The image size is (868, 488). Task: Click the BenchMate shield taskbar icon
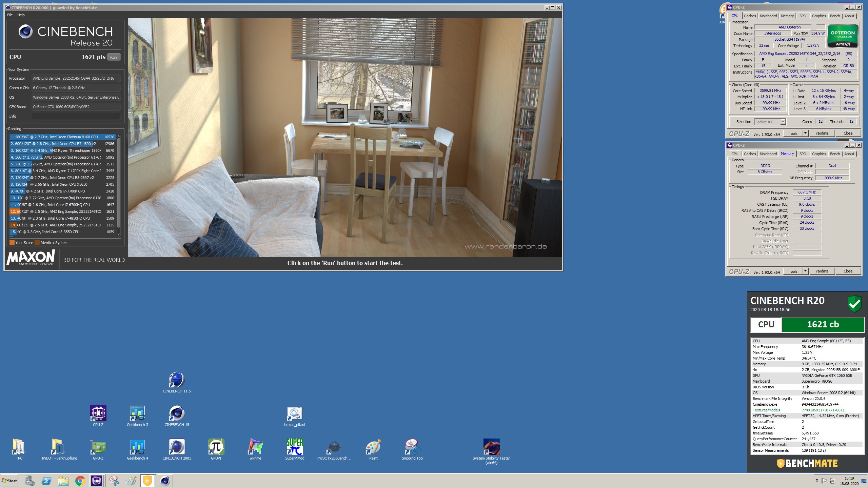147,481
